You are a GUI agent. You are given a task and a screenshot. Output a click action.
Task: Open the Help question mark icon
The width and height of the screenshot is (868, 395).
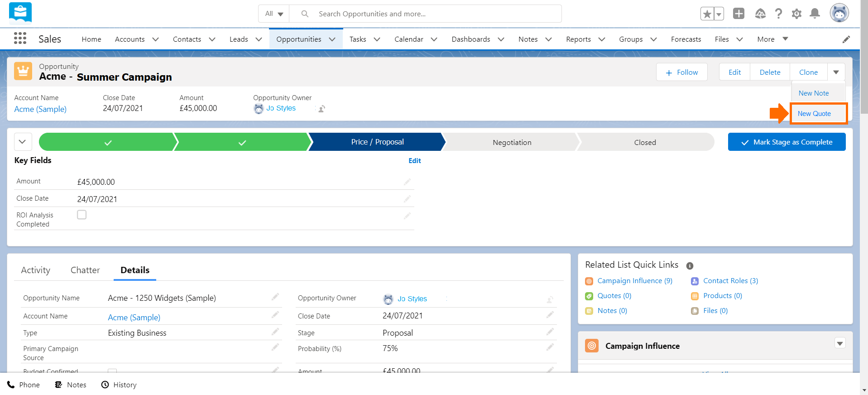tap(778, 14)
